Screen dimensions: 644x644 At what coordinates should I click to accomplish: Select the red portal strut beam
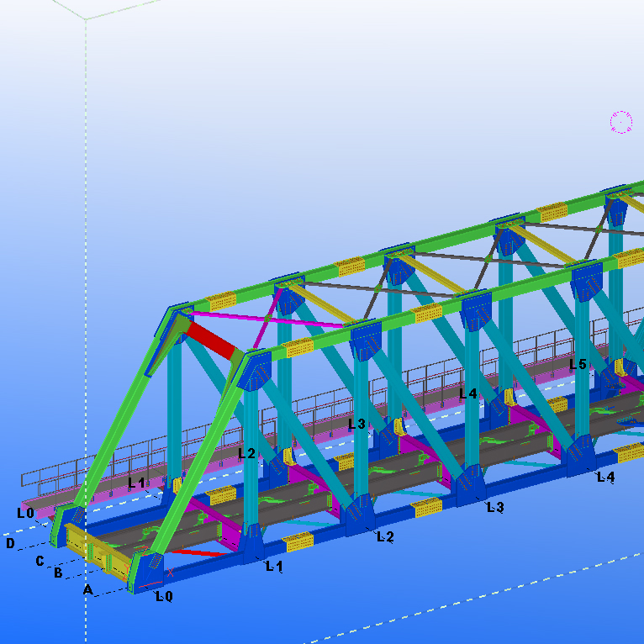[x=213, y=339]
